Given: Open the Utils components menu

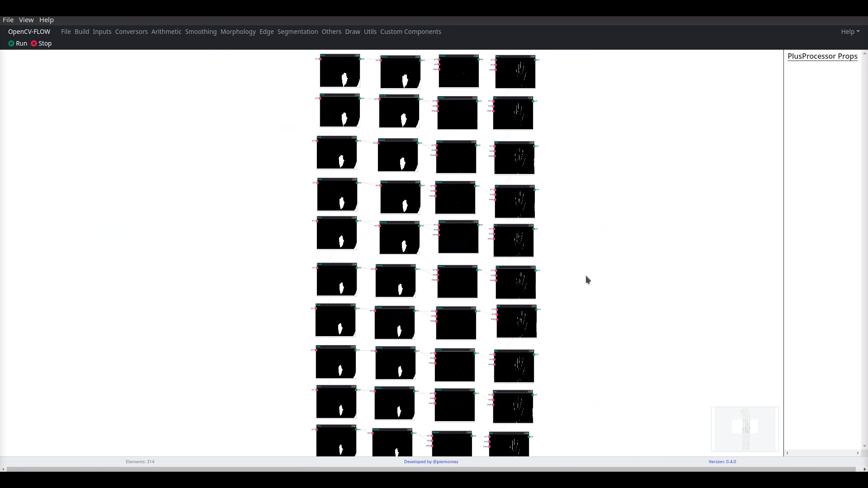Looking at the screenshot, I should [370, 32].
